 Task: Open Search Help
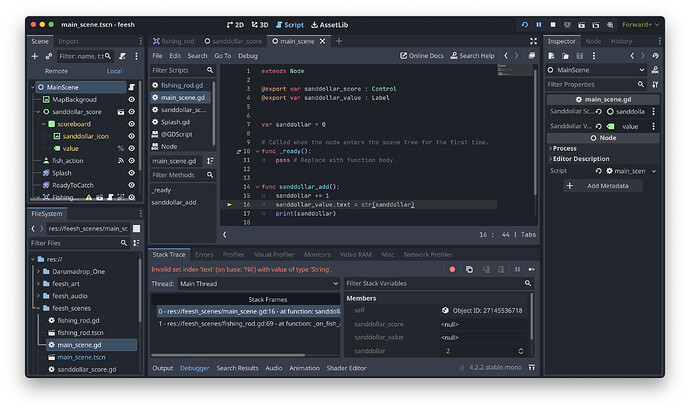472,56
